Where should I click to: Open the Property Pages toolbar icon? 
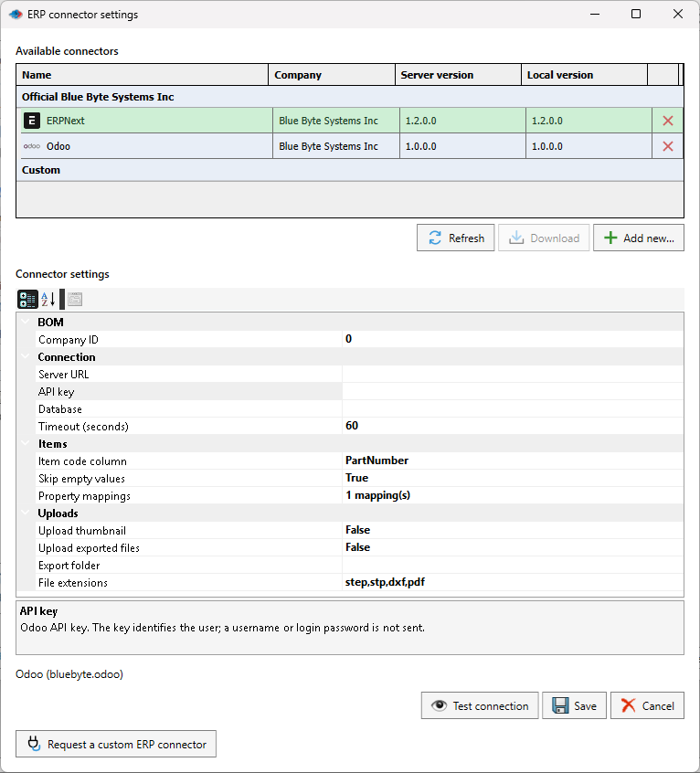(75, 300)
